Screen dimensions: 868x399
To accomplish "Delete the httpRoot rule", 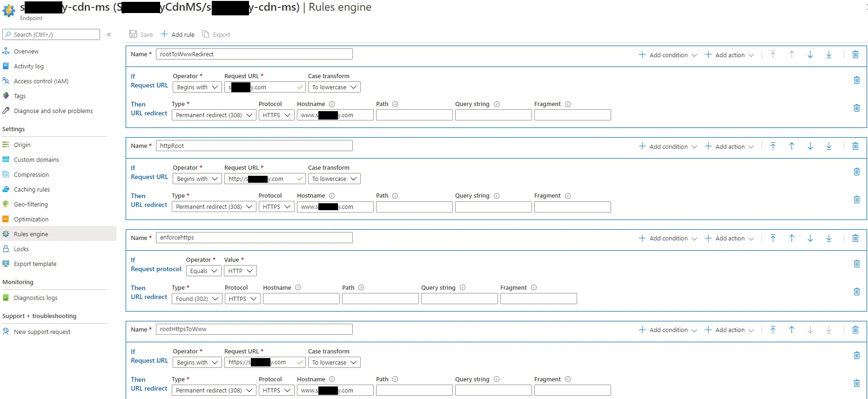I will pyautogui.click(x=855, y=146).
